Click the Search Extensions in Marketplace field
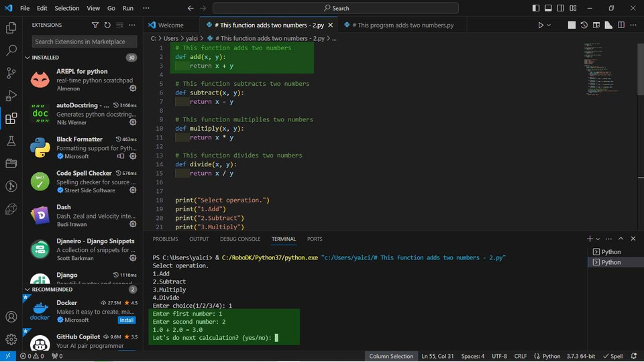 pos(85,42)
